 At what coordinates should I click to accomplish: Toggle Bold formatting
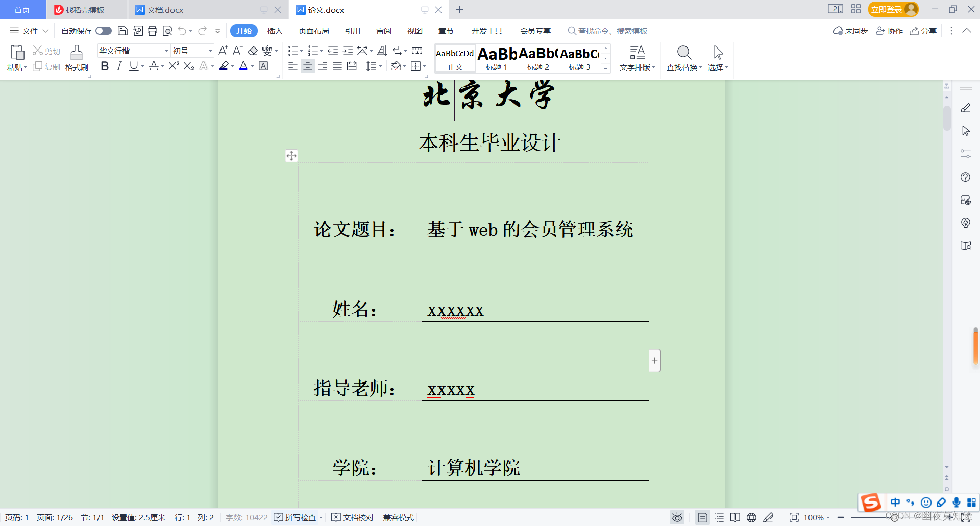click(x=105, y=66)
